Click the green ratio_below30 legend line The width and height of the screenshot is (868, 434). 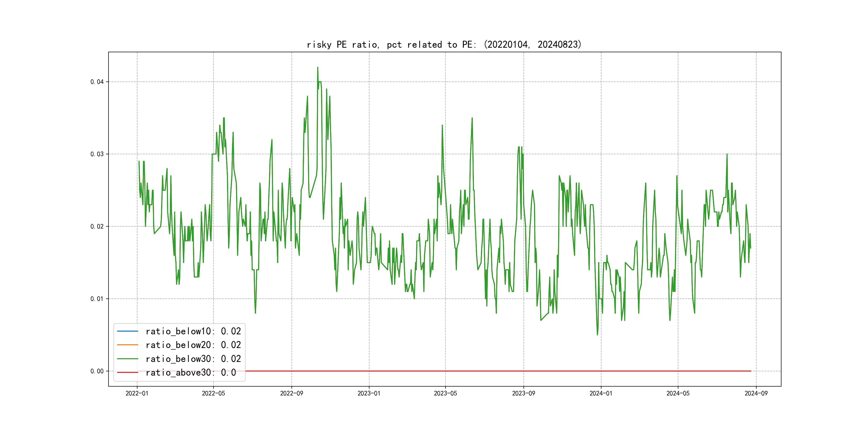127,359
